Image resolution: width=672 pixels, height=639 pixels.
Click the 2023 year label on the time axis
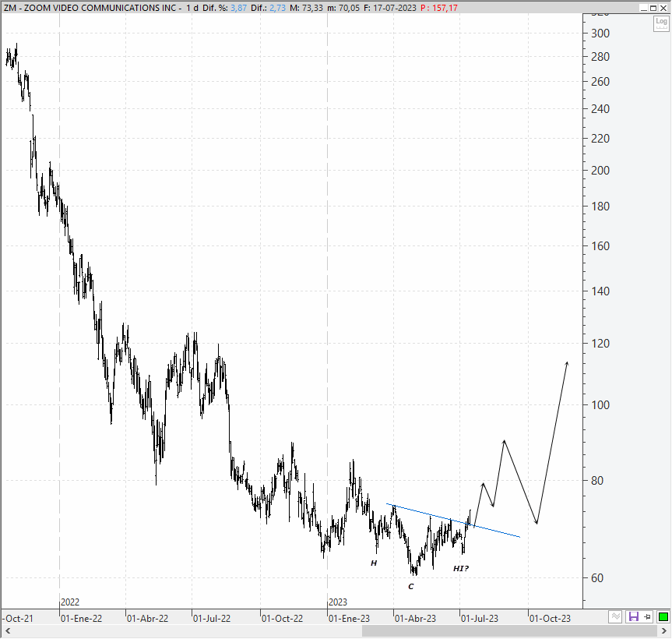point(338,602)
